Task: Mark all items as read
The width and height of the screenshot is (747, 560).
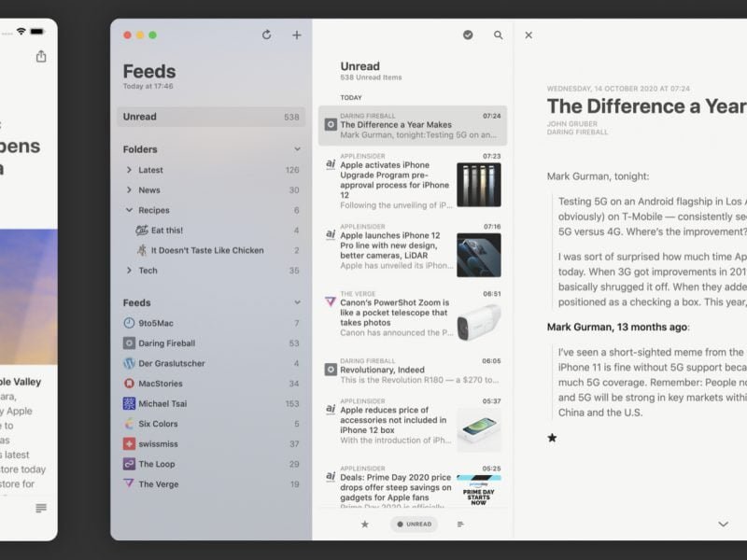Action: [x=469, y=34]
